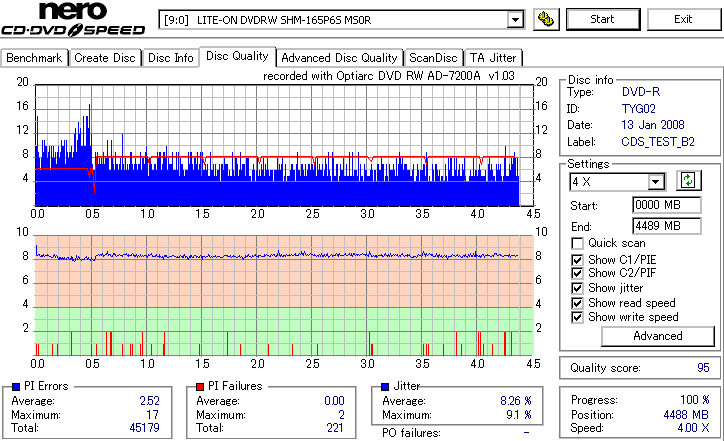Screen dimensions: 724x441
Task: Click the recorded with Optiarc DVD RW text
Action: 389,76
